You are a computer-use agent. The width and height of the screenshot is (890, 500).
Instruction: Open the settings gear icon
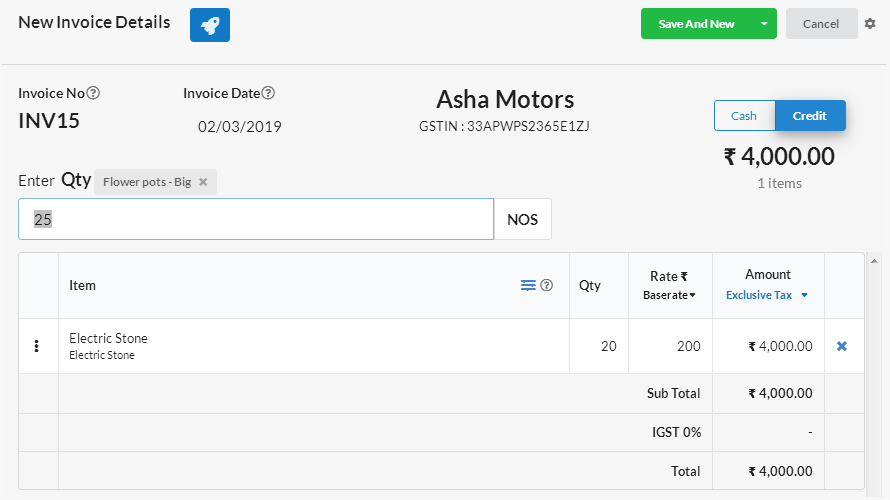[x=870, y=24]
